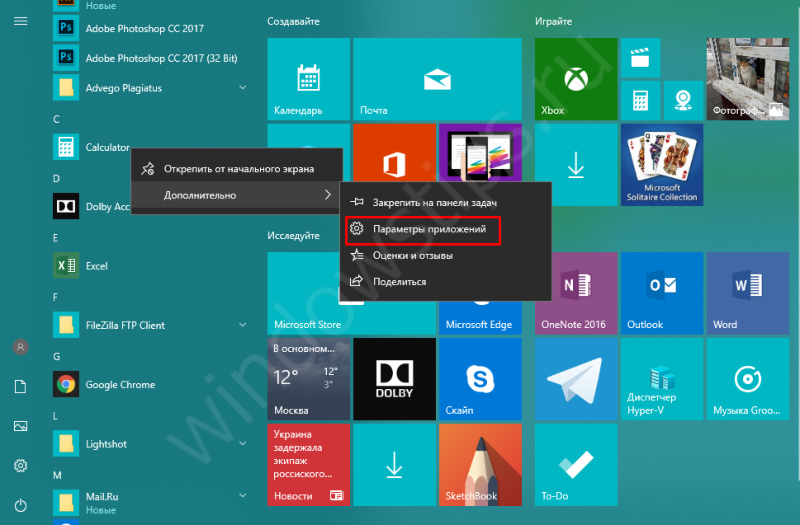Viewport: 800px width, 525px height.
Task: Open Settings gear in left sidebar
Action: click(20, 466)
